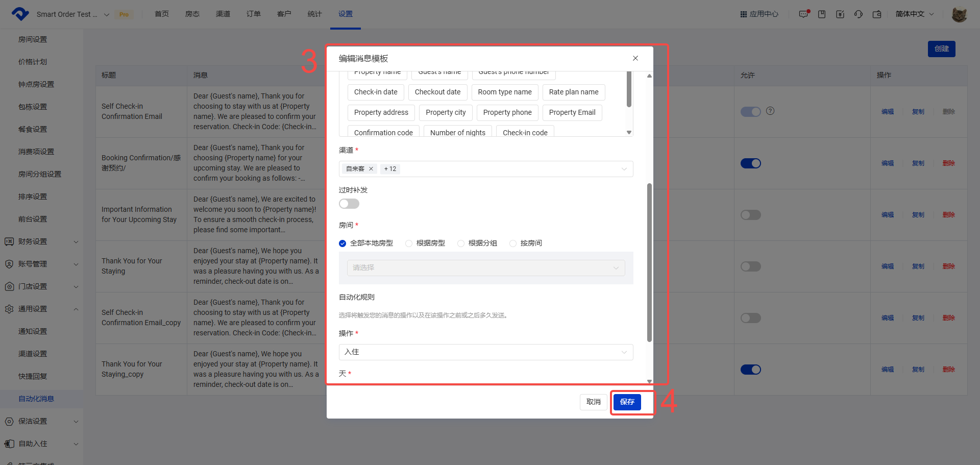
Task: Click the cat profile avatar
Action: pos(959,14)
